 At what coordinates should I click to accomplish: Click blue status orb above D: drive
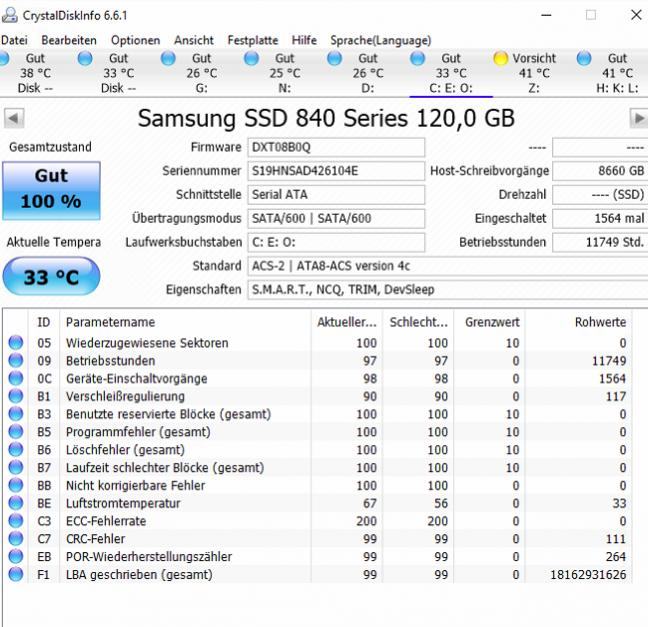335,58
